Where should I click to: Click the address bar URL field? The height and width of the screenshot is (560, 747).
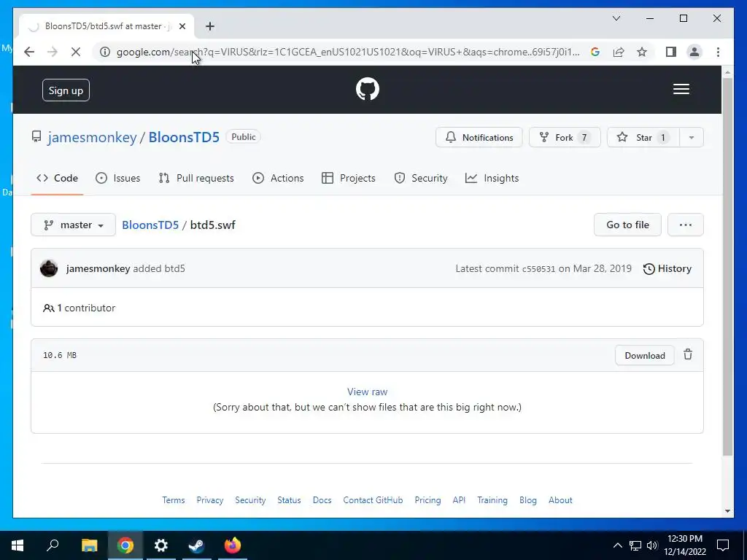[348, 52]
